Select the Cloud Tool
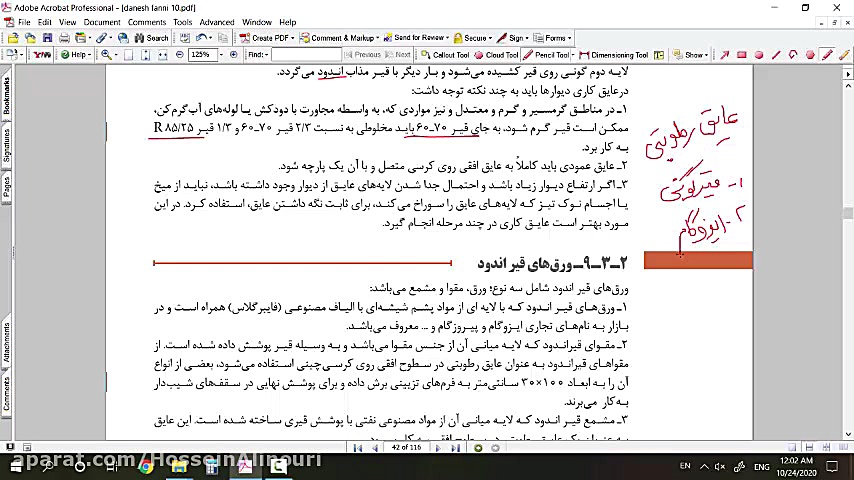 [x=496, y=54]
